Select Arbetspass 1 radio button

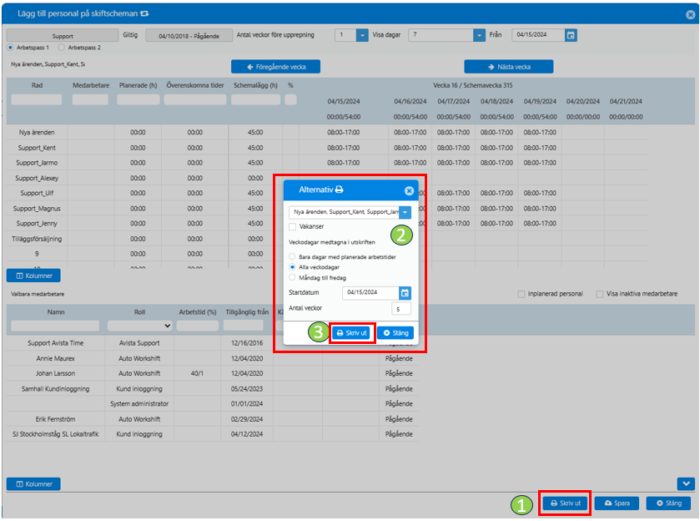pos(10,47)
